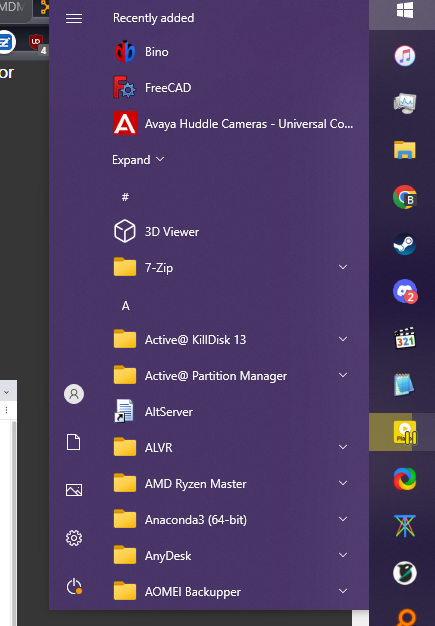This screenshot has width=435, height=626.
Task: Jump to the letter A index
Action: click(125, 306)
